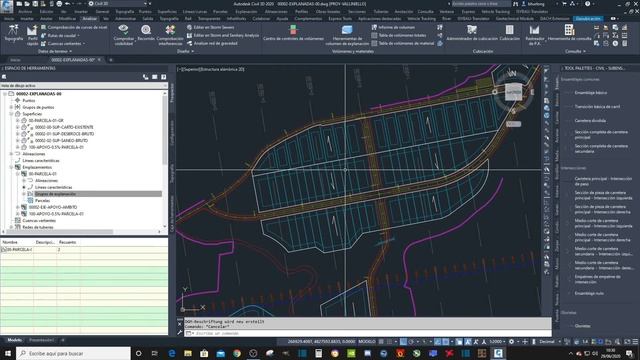Click the help question mark in title bar
The width and height of the screenshot is (640, 360).
click(587, 4)
